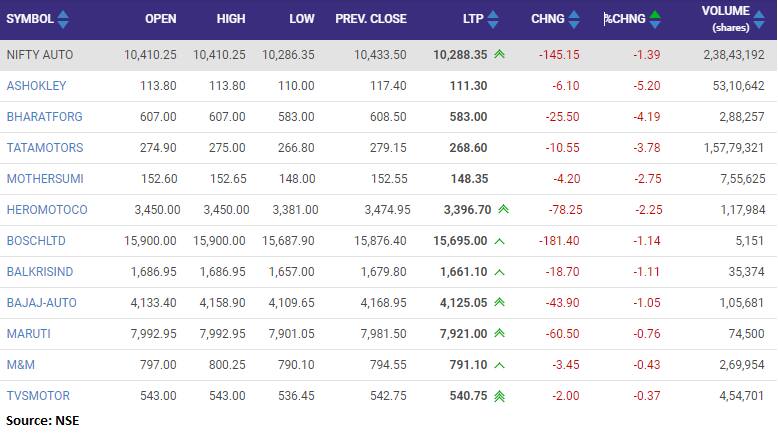Open M&M stock link
The width and height of the screenshot is (778, 435).
21,365
